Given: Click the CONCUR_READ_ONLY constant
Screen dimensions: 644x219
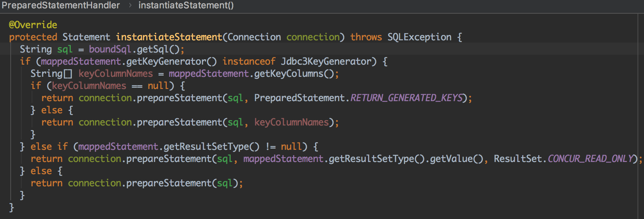Looking at the screenshot, I should (590, 159).
